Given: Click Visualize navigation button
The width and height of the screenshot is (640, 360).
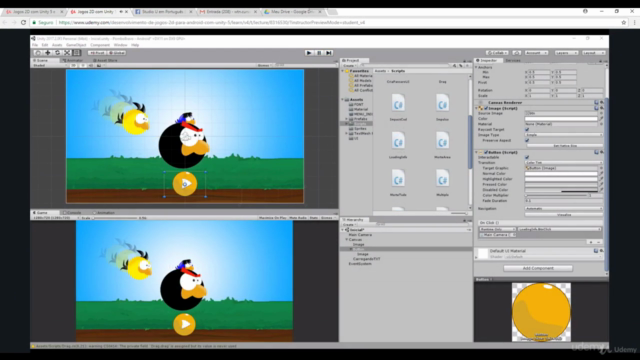Looking at the screenshot, I should click(564, 215).
